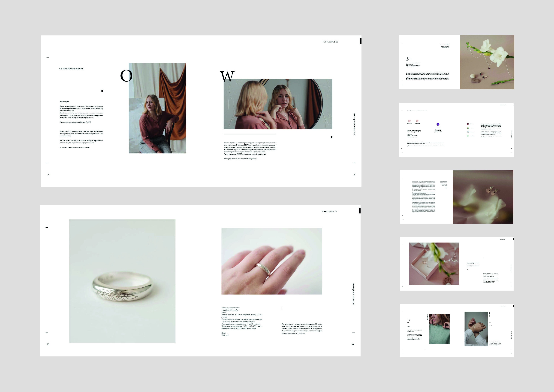Click the "FLOF JEWELRY" header above page 31
The image size is (554, 392).
pos(330,212)
